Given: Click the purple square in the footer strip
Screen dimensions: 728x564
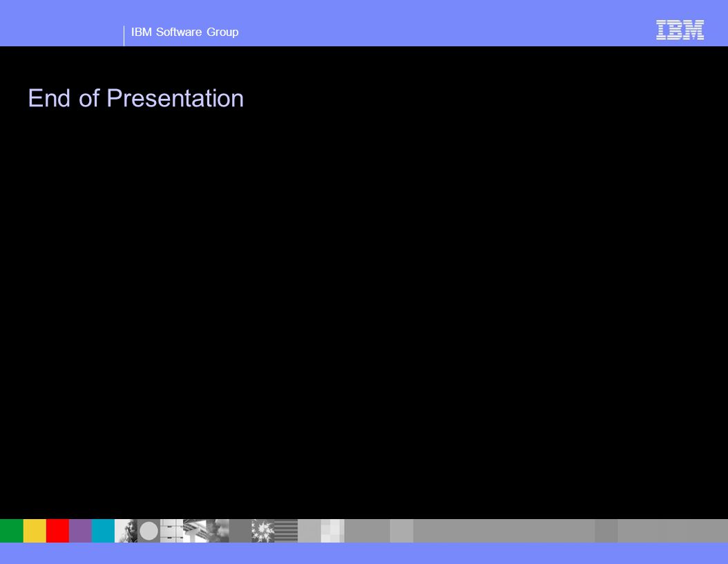Looking at the screenshot, I should click(x=80, y=531).
